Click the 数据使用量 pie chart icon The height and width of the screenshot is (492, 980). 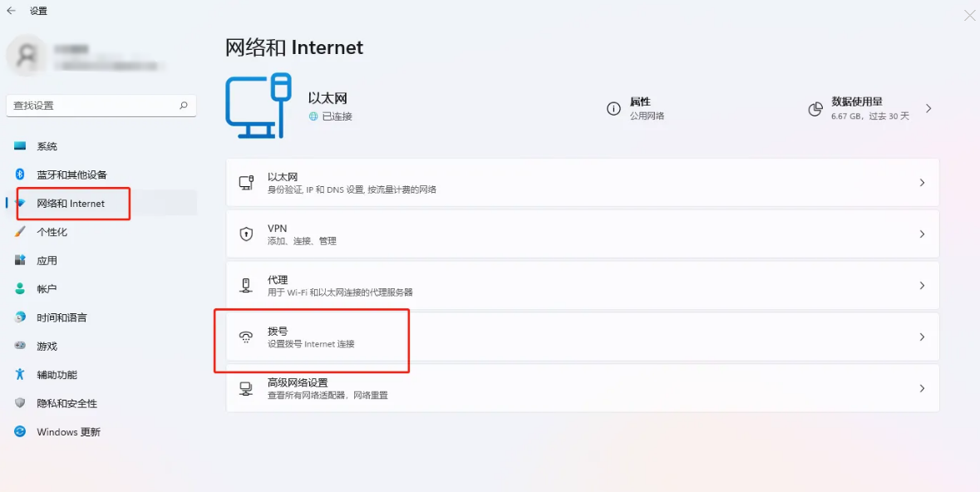point(815,109)
